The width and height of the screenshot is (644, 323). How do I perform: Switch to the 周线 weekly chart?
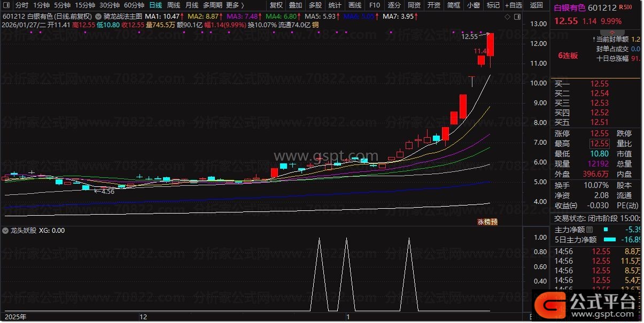[x=174, y=5]
